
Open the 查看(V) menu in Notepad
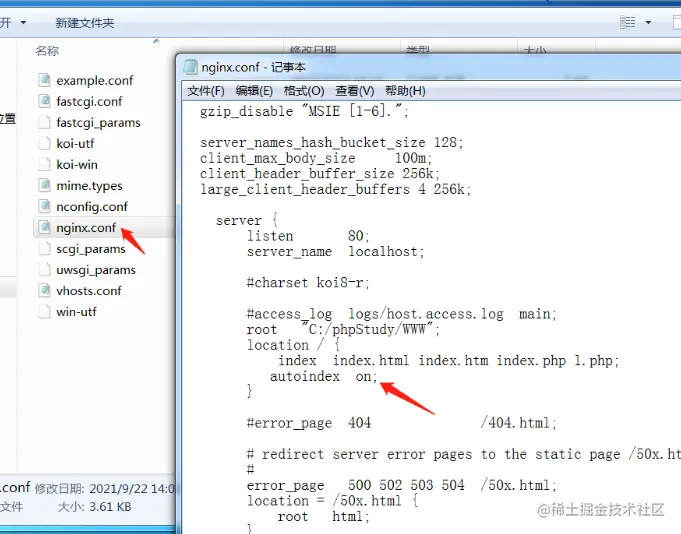coord(354,91)
